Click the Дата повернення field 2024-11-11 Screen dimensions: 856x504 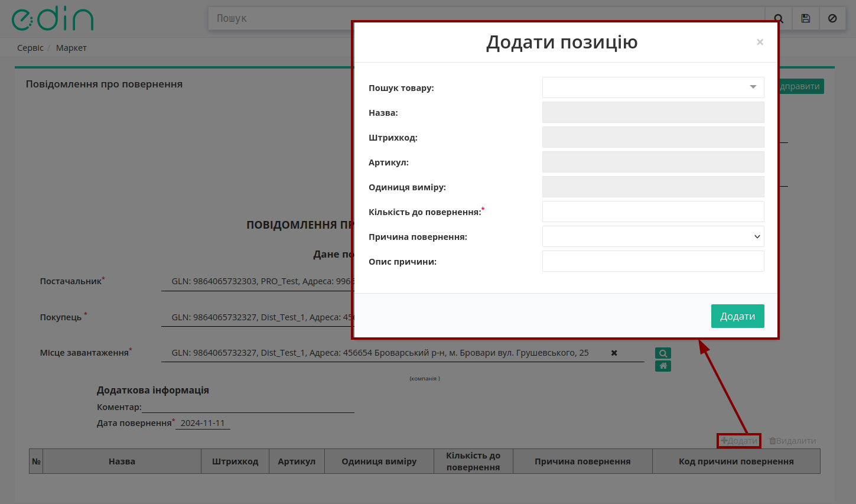[x=203, y=423]
